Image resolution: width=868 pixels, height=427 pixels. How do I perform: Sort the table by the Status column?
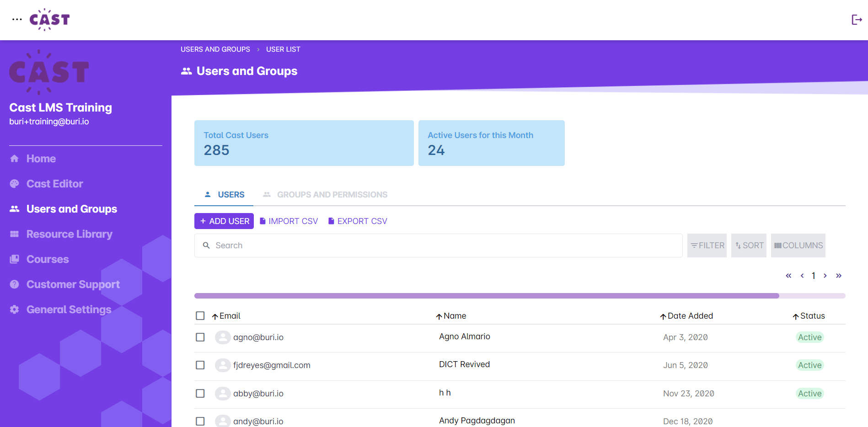pos(809,316)
